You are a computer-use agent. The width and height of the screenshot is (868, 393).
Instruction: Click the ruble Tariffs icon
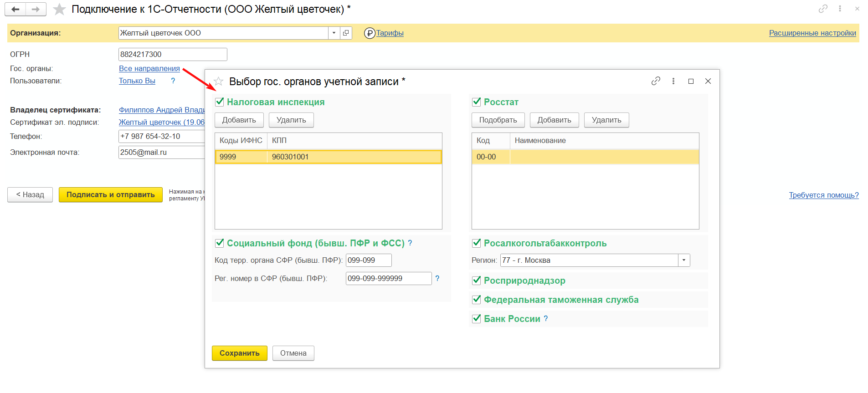point(370,33)
